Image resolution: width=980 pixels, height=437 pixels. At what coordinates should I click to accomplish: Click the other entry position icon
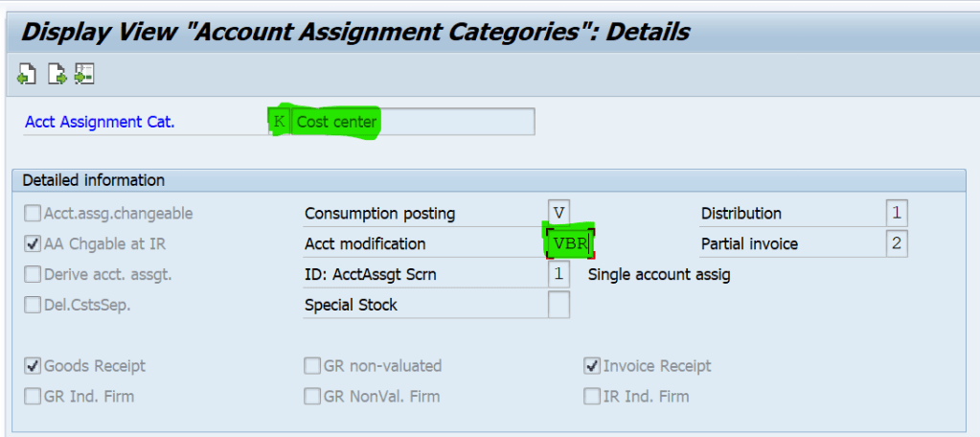coord(84,74)
